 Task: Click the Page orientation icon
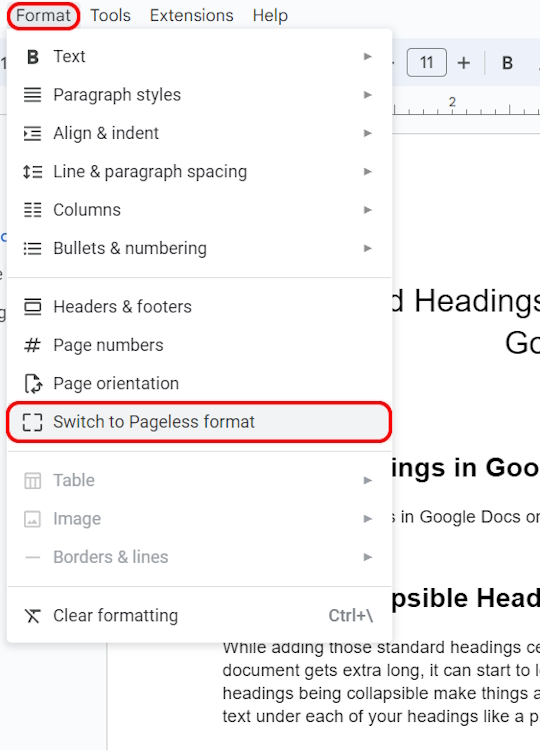click(33, 384)
